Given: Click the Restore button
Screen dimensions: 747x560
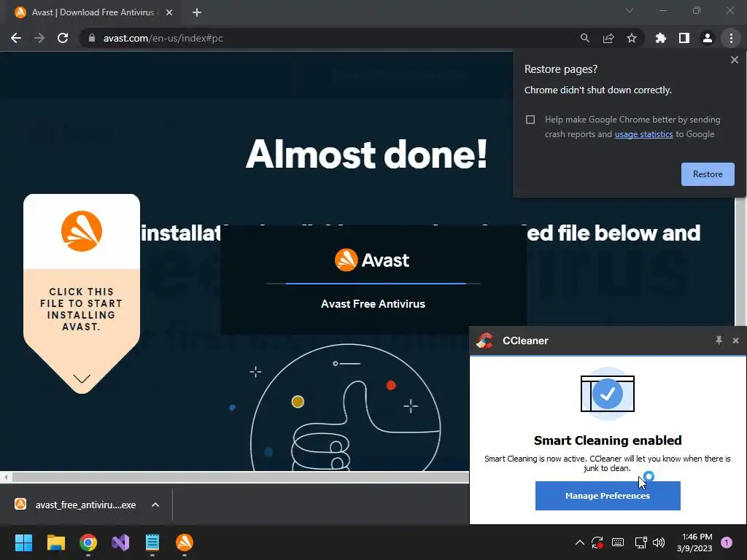Looking at the screenshot, I should 708,174.
